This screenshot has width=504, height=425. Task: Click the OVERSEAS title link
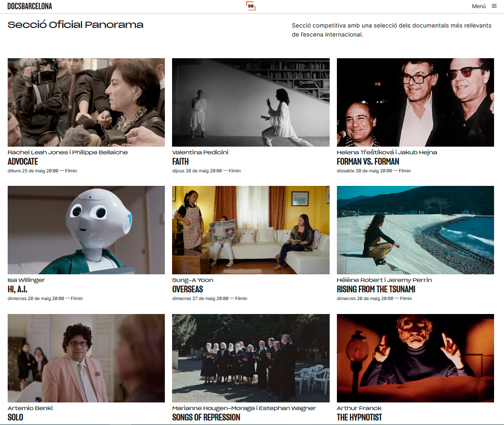(x=187, y=289)
